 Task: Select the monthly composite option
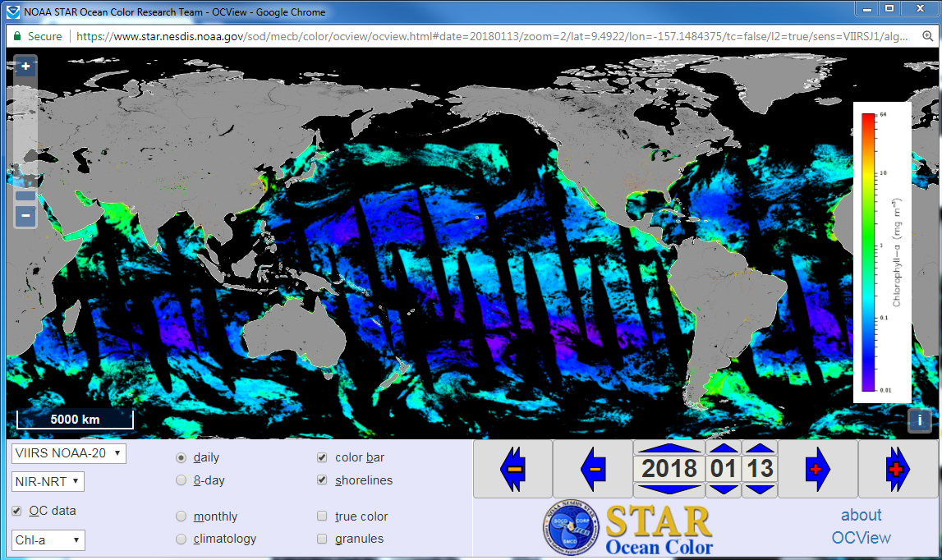[x=181, y=516]
